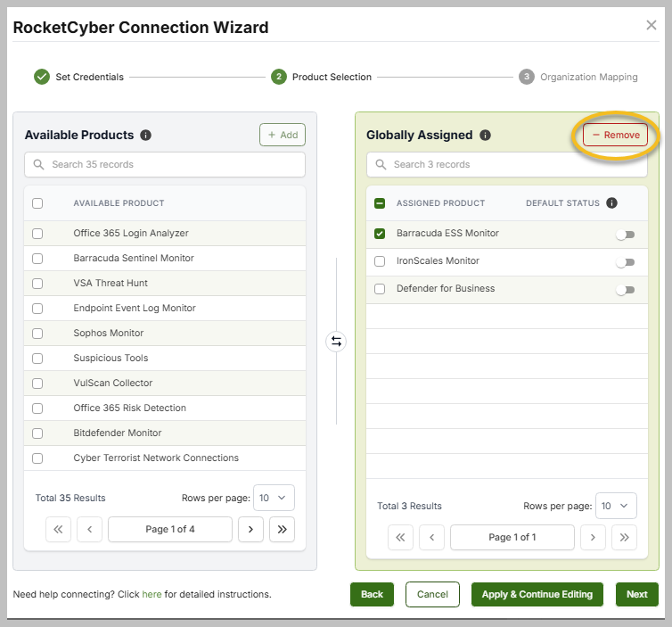The height and width of the screenshot is (627, 672).
Task: Click the step 2 Product Selection circle
Action: tap(279, 78)
